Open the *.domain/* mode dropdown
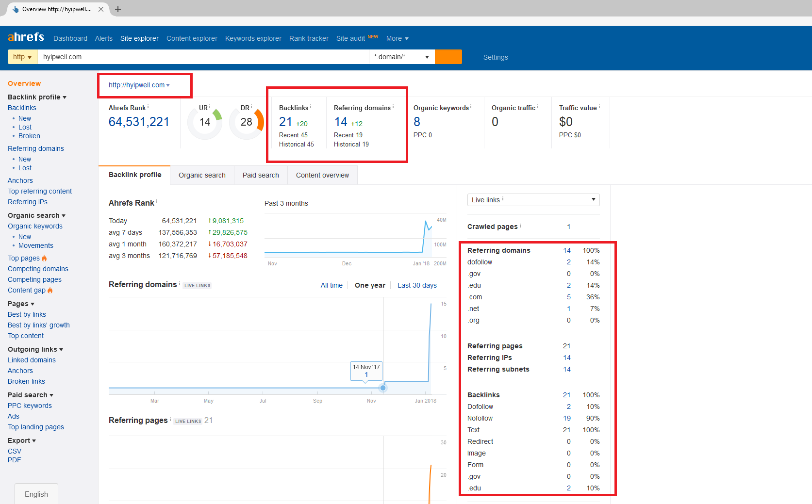 point(401,57)
